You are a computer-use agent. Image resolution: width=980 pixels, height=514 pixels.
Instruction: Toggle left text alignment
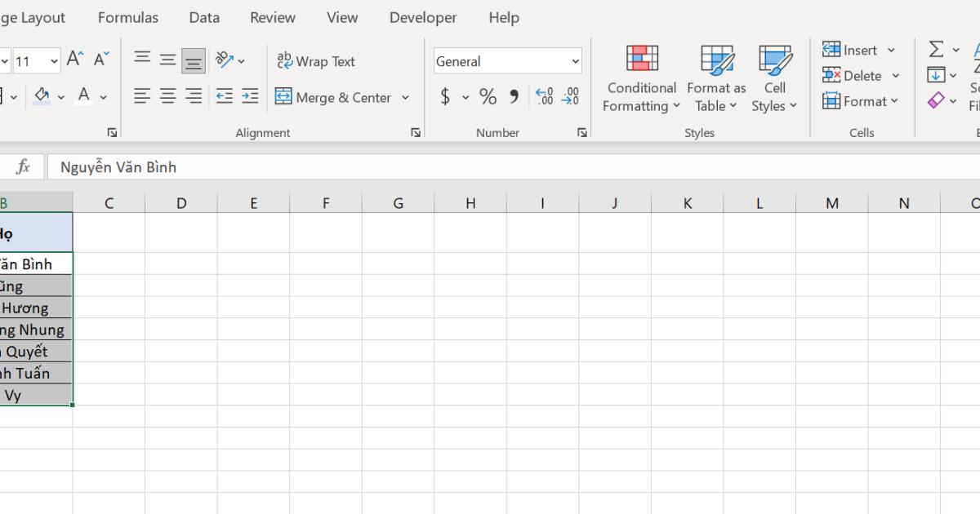pos(141,95)
